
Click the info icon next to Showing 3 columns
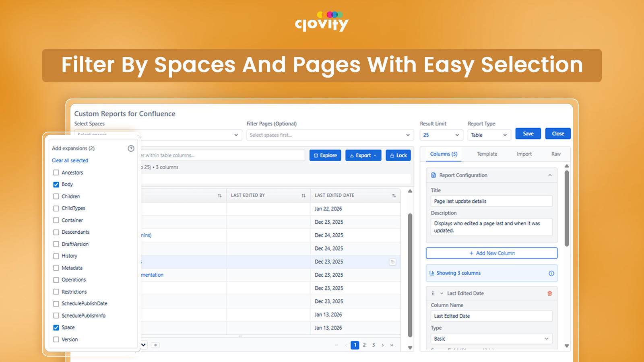[551, 273]
